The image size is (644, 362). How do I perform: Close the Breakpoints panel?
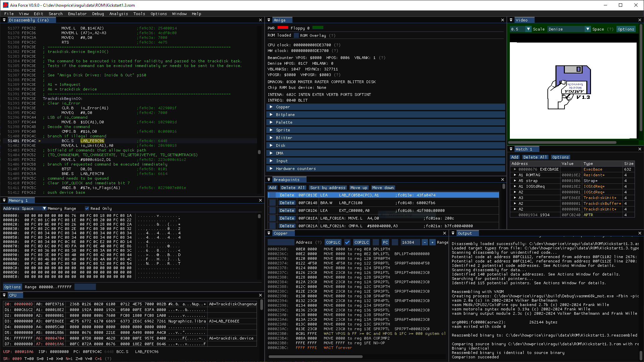[502, 180]
